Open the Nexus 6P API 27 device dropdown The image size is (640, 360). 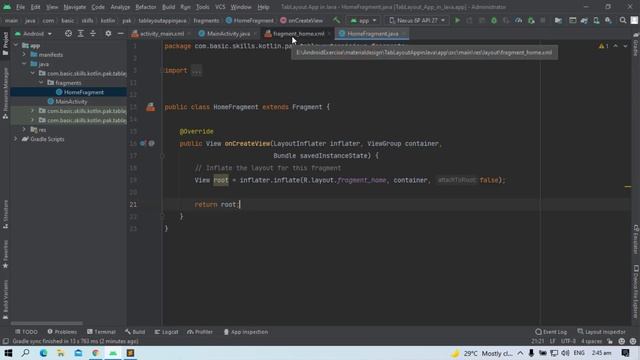tap(417, 20)
